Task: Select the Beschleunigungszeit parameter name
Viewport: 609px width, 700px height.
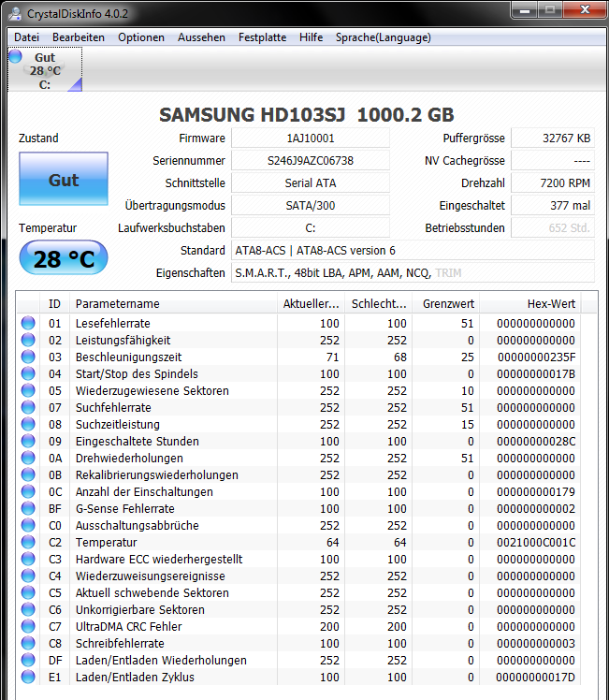Action: (128, 357)
